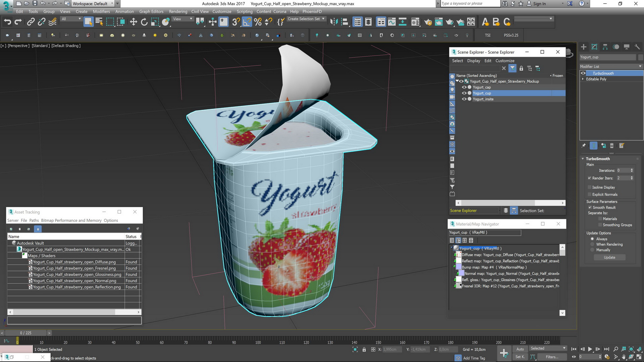Open the Rendering menu
This screenshot has height=362, width=644.
(178, 11)
